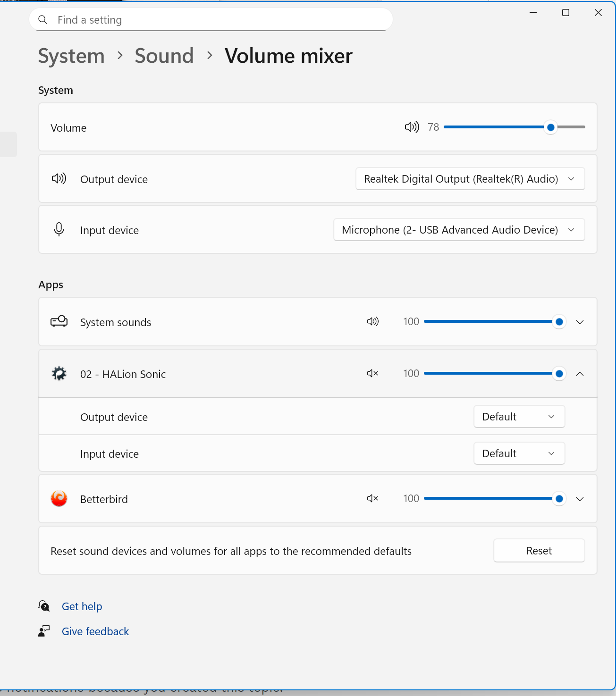Go to System in breadcrumb

pos(71,56)
